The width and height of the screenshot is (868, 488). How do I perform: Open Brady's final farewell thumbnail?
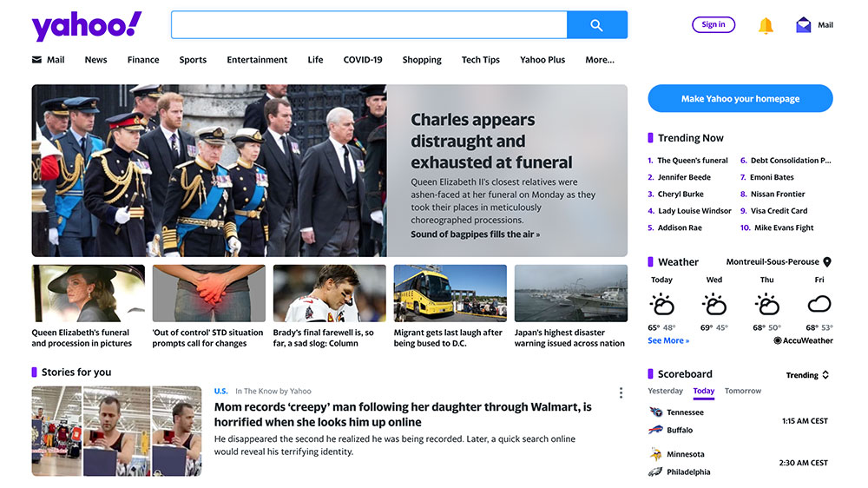pyautogui.click(x=329, y=293)
